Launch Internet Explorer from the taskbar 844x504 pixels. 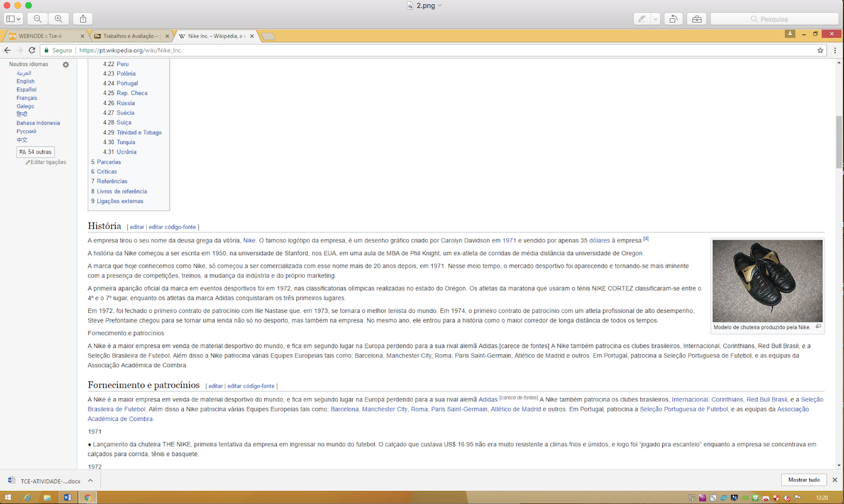pyautogui.click(x=27, y=498)
